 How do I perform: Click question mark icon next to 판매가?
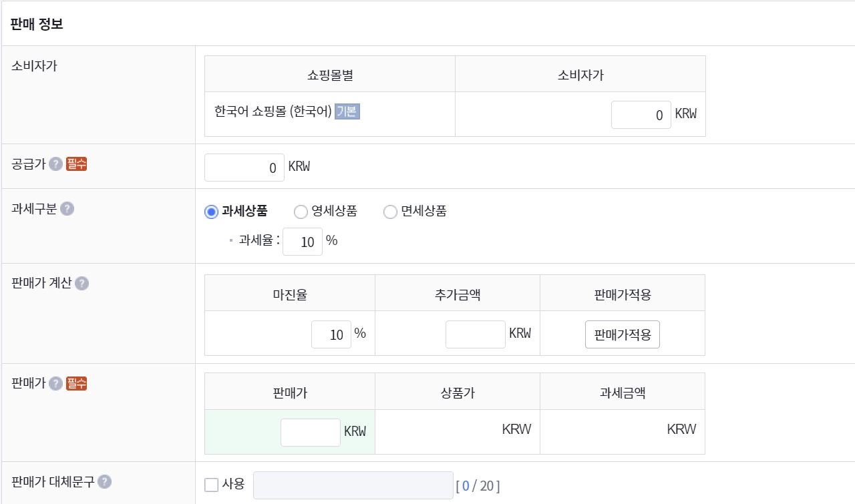[x=56, y=383]
